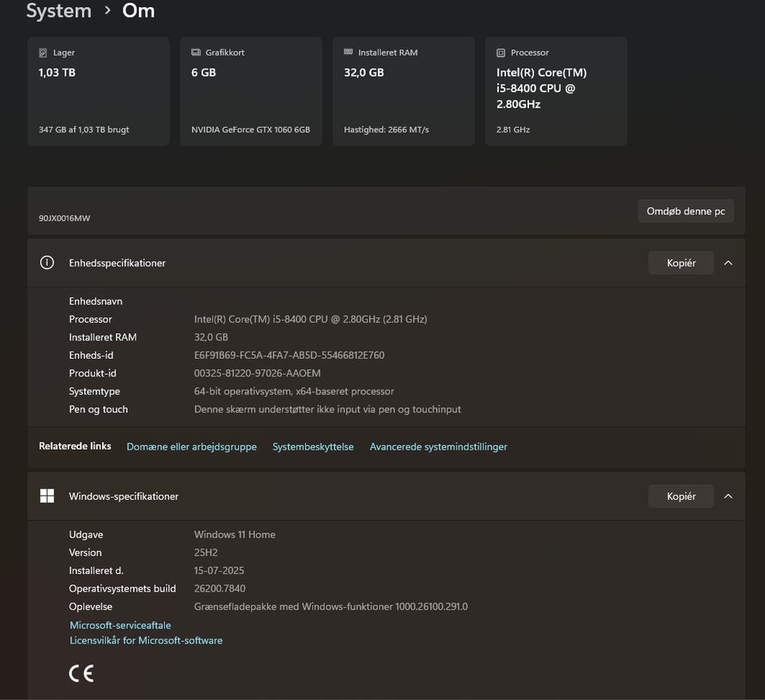Collapse the Enhedsspecifikationer section chevron
Screen dimensions: 765x700
click(x=728, y=262)
